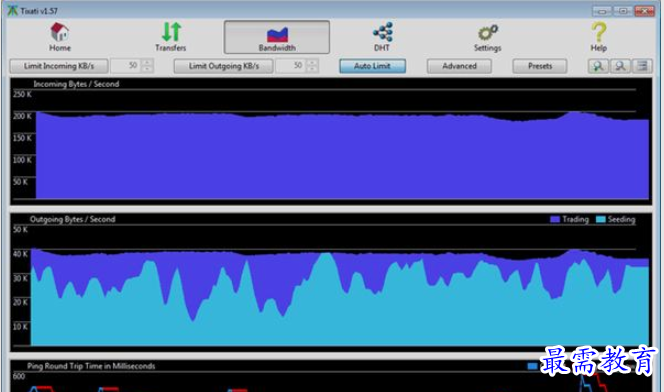
Task: Click the Seeding legend label
Action: pyautogui.click(x=621, y=219)
